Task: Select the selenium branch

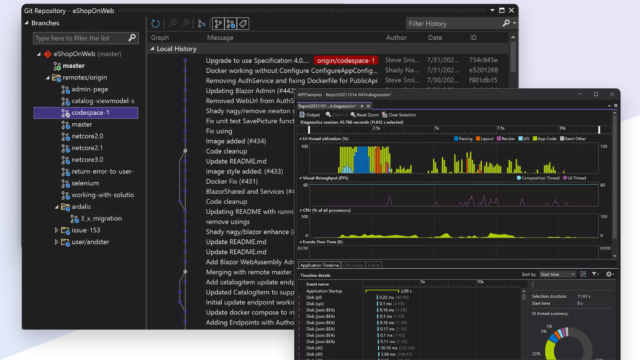Action: coord(85,183)
